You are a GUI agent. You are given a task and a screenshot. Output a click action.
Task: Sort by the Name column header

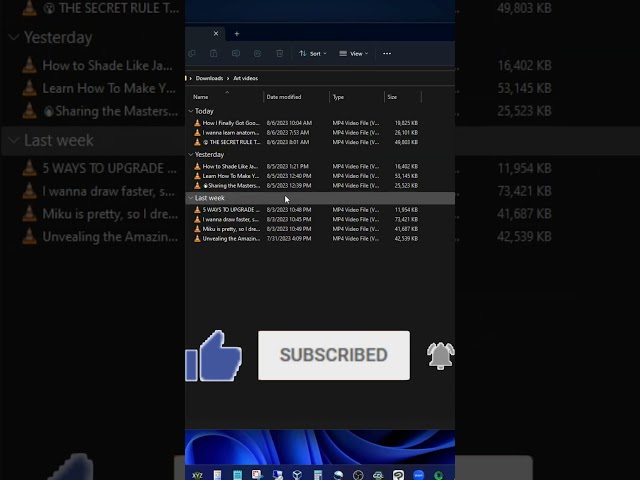(x=200, y=97)
